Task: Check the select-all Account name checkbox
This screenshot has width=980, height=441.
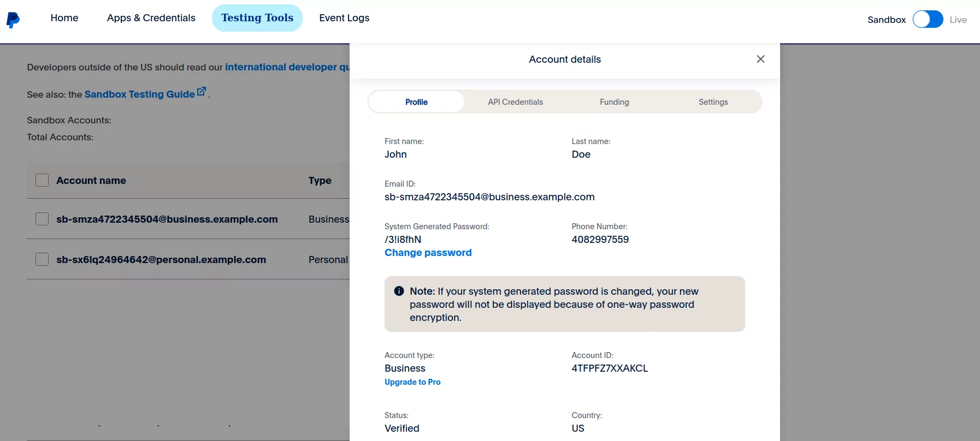Action: click(42, 180)
